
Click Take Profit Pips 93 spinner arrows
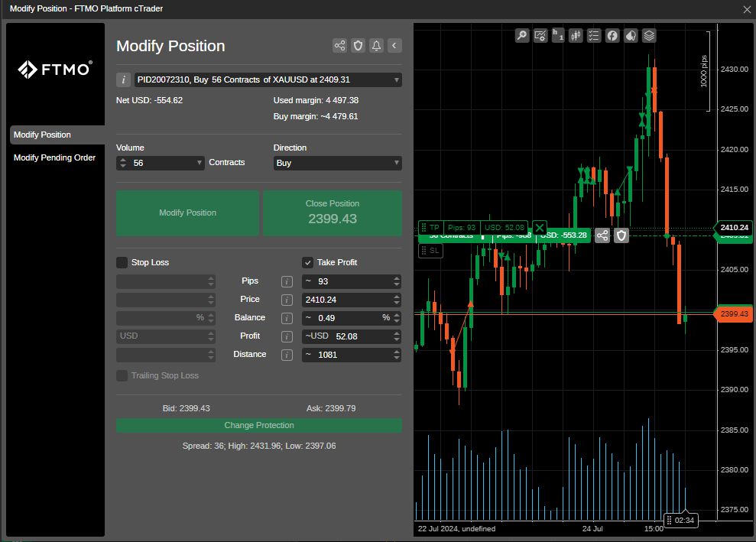coord(396,281)
